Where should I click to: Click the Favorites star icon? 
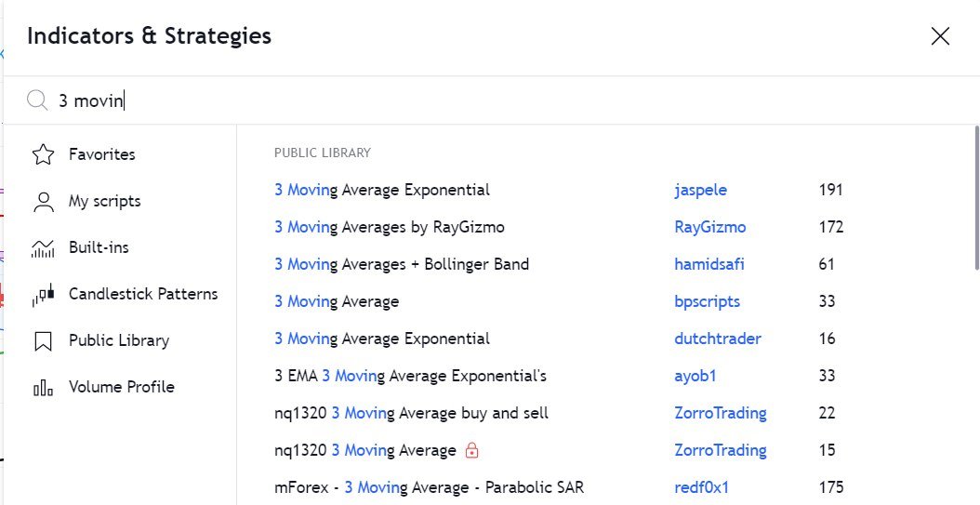[x=43, y=154]
